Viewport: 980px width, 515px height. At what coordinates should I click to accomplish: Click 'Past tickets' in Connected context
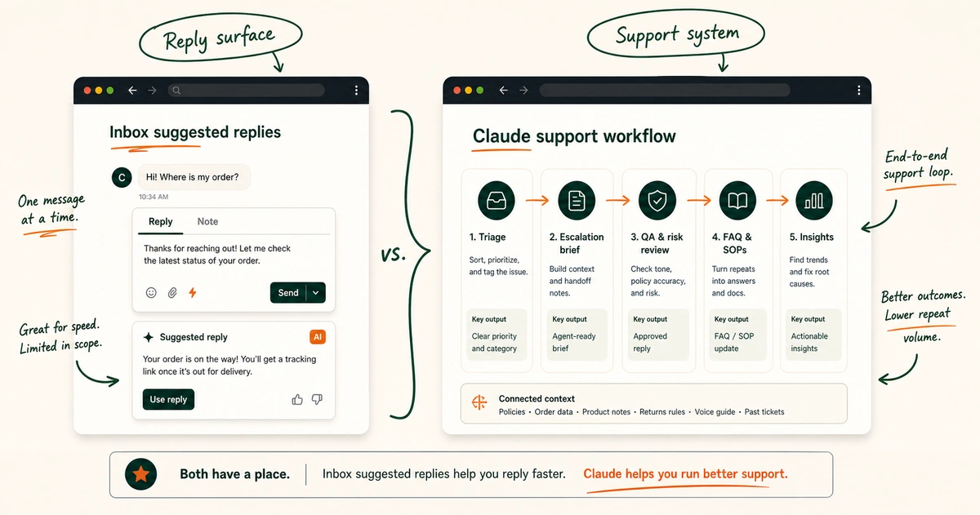(x=764, y=412)
